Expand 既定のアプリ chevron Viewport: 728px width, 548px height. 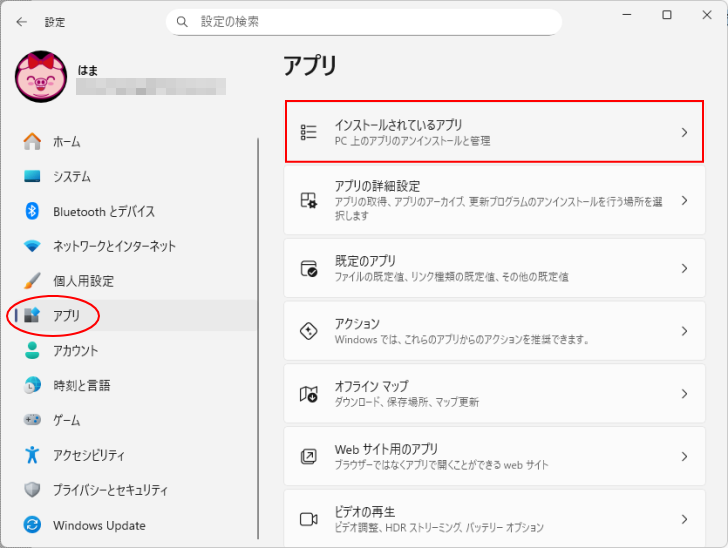684,268
